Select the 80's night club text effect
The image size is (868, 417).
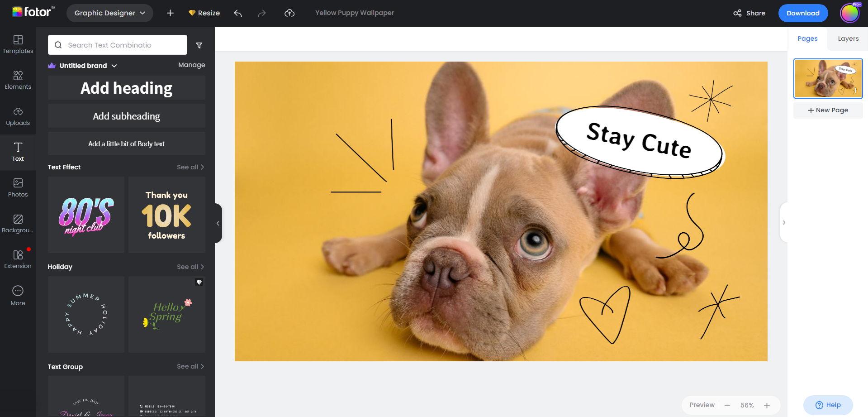tap(86, 215)
